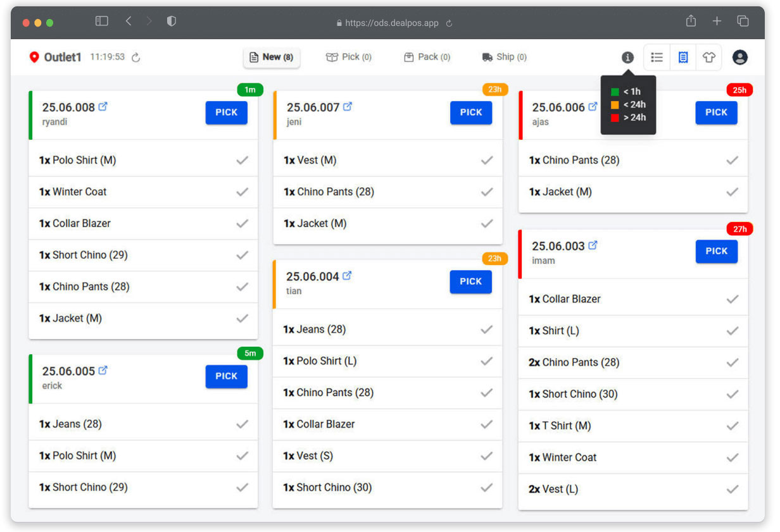Click the Safari share icon in the toolbar

point(691,21)
